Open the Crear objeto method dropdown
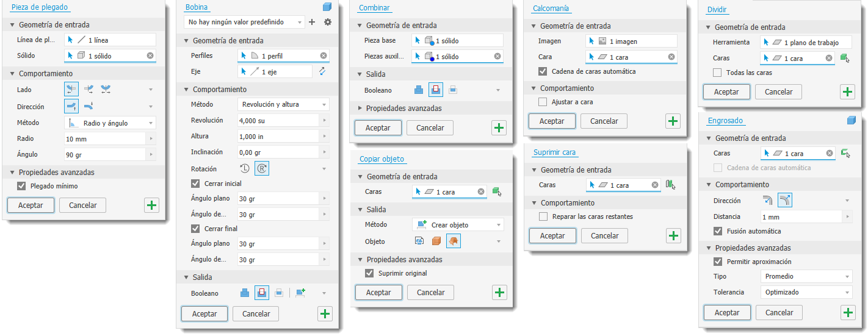This screenshot has height=336, width=868. click(x=458, y=225)
